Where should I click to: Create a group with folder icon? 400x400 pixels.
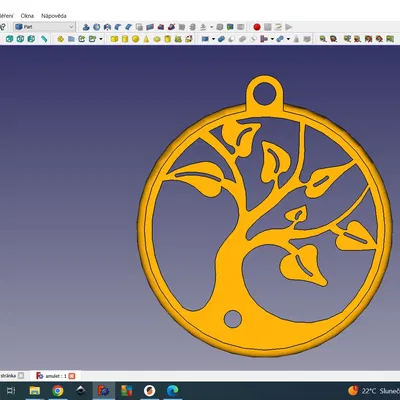tap(71, 39)
